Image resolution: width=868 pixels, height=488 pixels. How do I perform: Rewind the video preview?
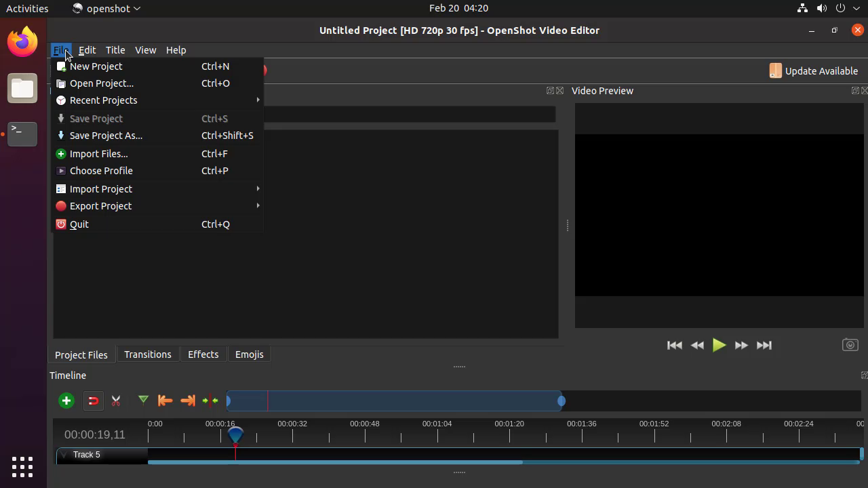tap(697, 345)
